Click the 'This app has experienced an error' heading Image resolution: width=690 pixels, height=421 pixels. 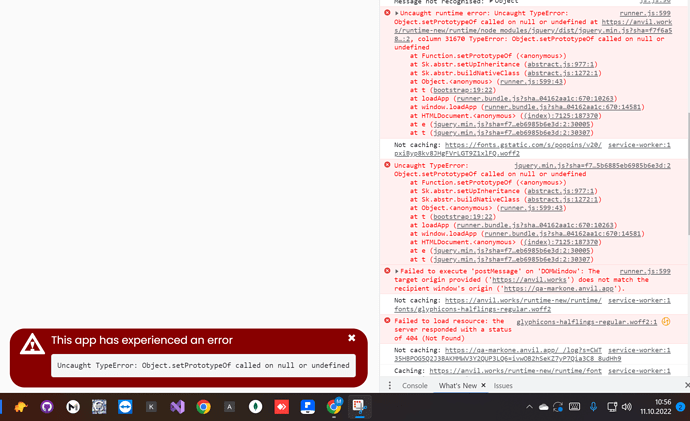(142, 340)
